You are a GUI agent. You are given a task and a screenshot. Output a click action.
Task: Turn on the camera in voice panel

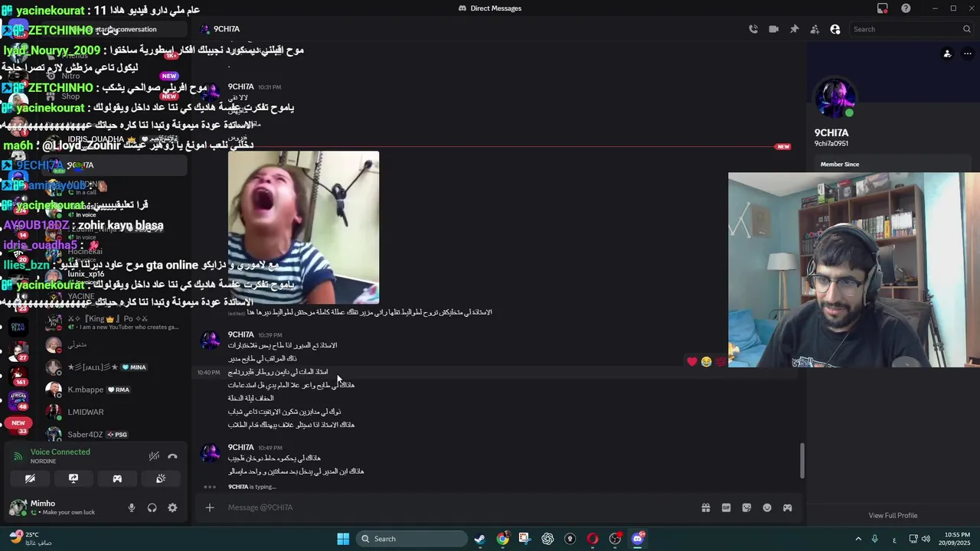click(30, 478)
